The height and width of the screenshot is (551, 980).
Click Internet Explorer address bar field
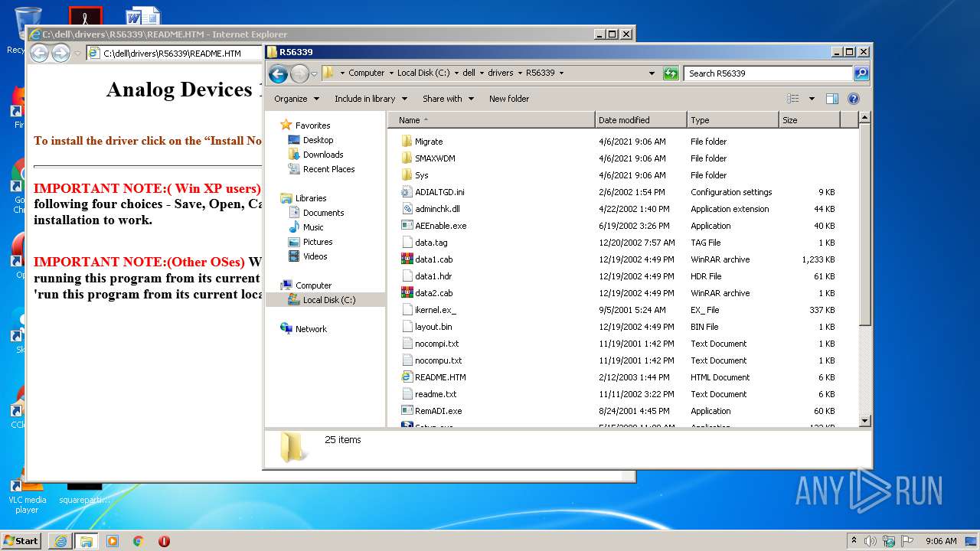[x=175, y=53]
